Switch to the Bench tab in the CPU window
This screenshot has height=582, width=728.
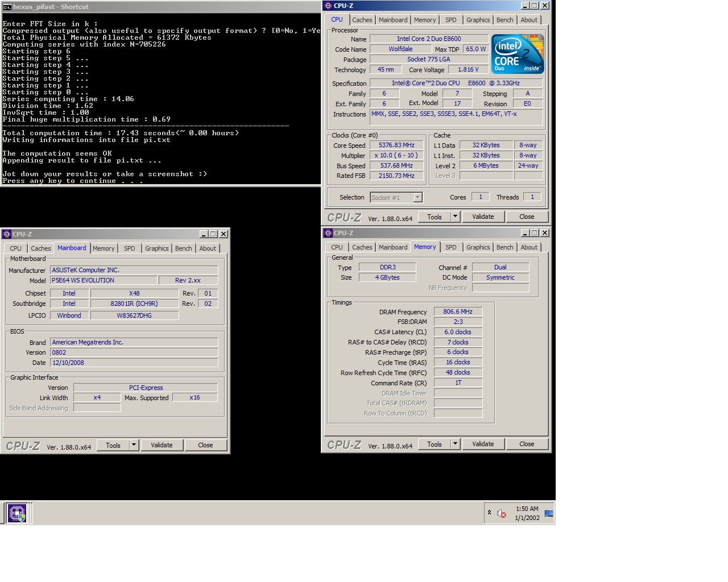click(x=504, y=20)
